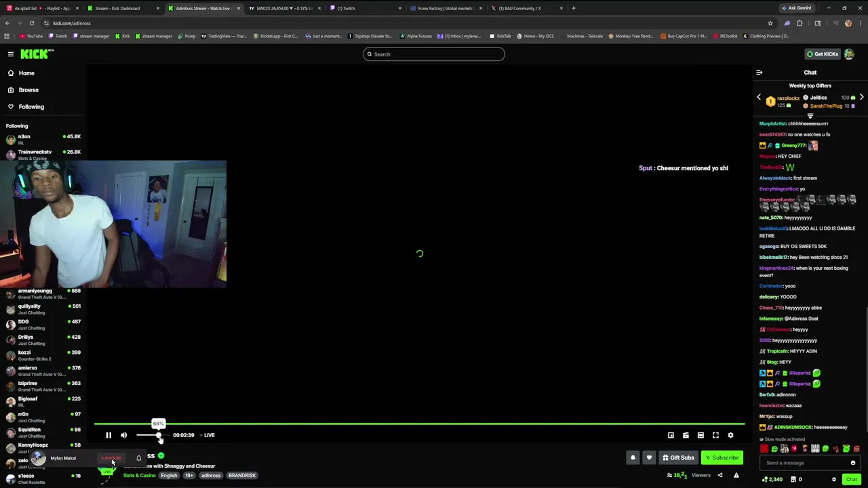The width and height of the screenshot is (868, 488).
Task: Follow channel with the heart icon
Action: 649,457
